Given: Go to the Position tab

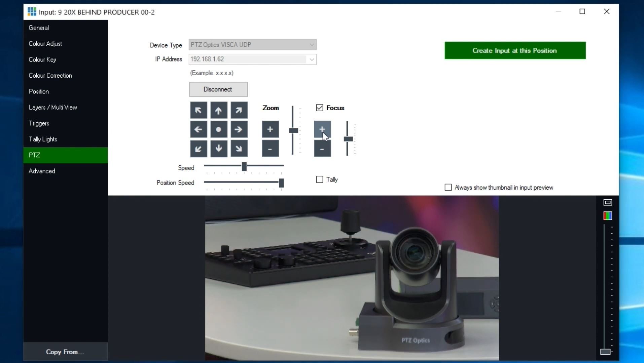Looking at the screenshot, I should pos(66,91).
